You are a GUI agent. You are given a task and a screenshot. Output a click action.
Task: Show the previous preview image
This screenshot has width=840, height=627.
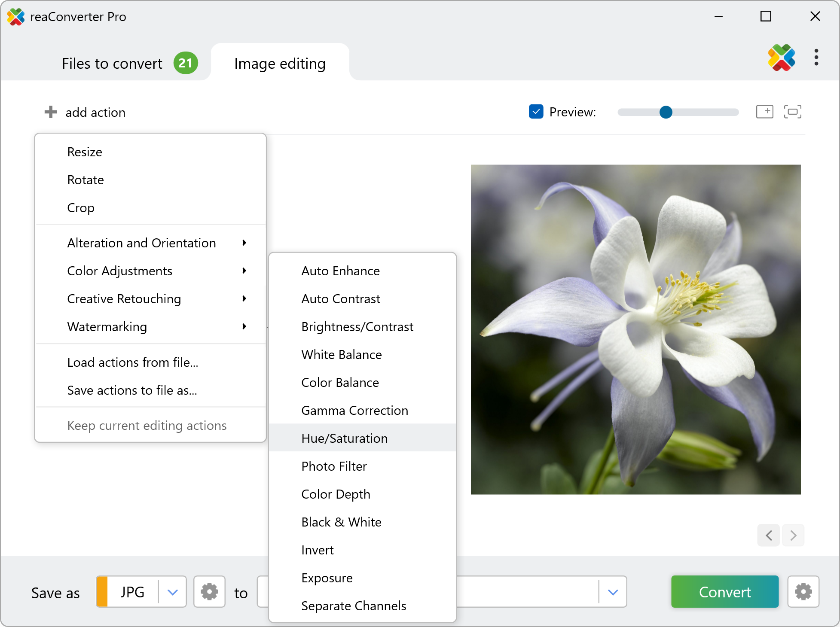tap(769, 535)
